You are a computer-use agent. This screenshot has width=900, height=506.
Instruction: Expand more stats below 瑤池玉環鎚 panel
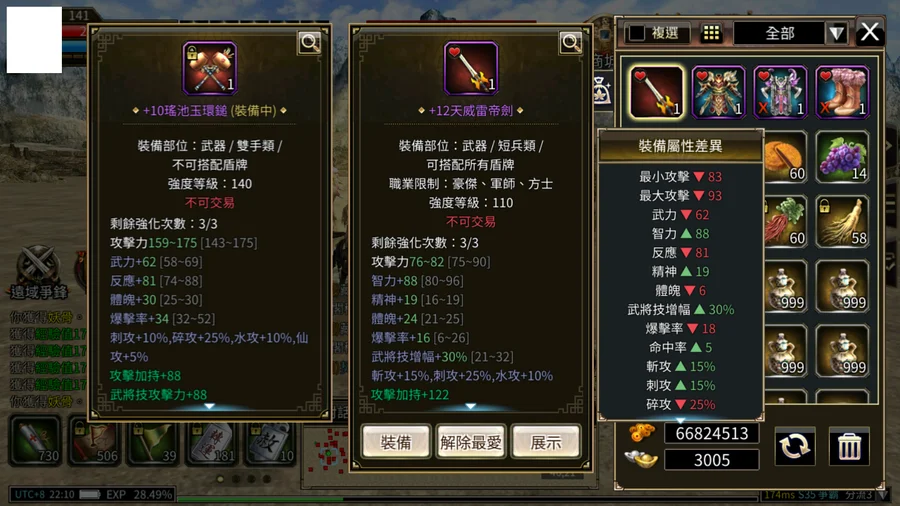pos(210,406)
